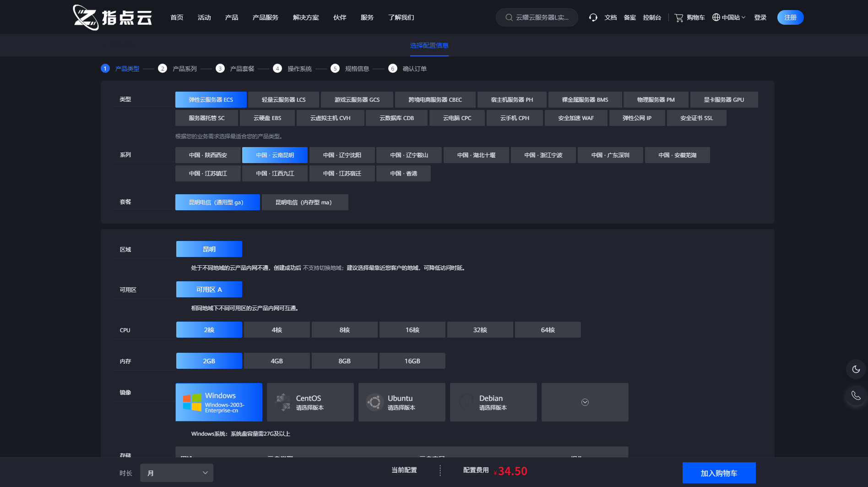Select CPU option 16核

412,330
